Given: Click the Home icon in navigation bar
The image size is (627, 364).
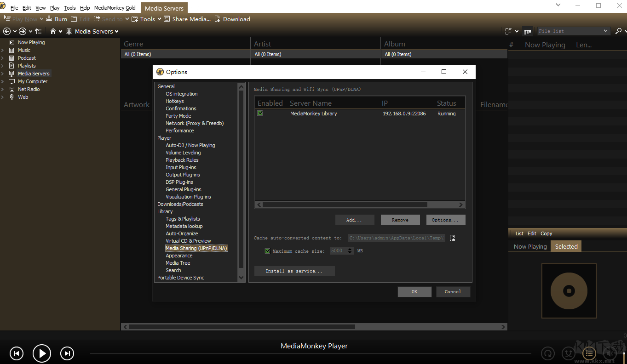Looking at the screenshot, I should point(53,31).
